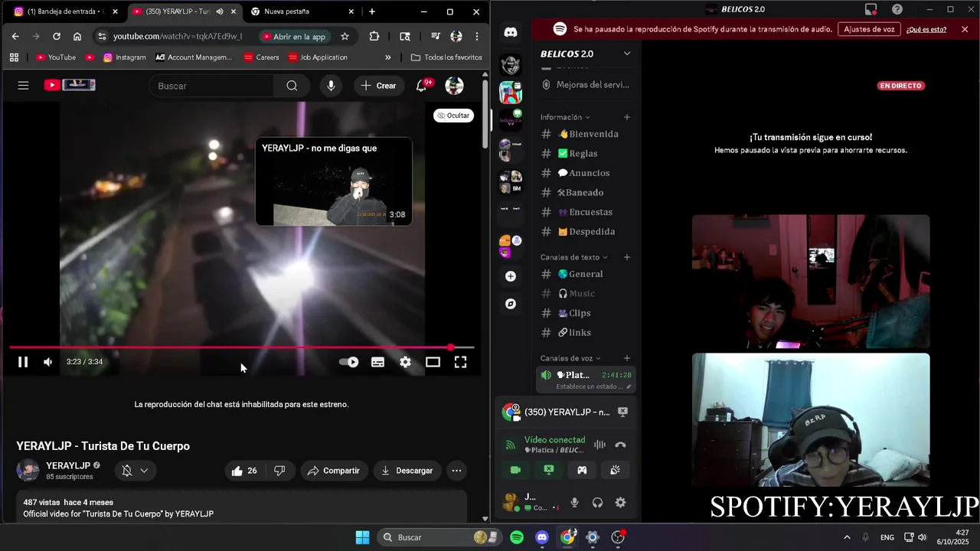The width and height of the screenshot is (980, 551).
Task: Open Chrome extensions puzzle icon
Action: point(374,36)
